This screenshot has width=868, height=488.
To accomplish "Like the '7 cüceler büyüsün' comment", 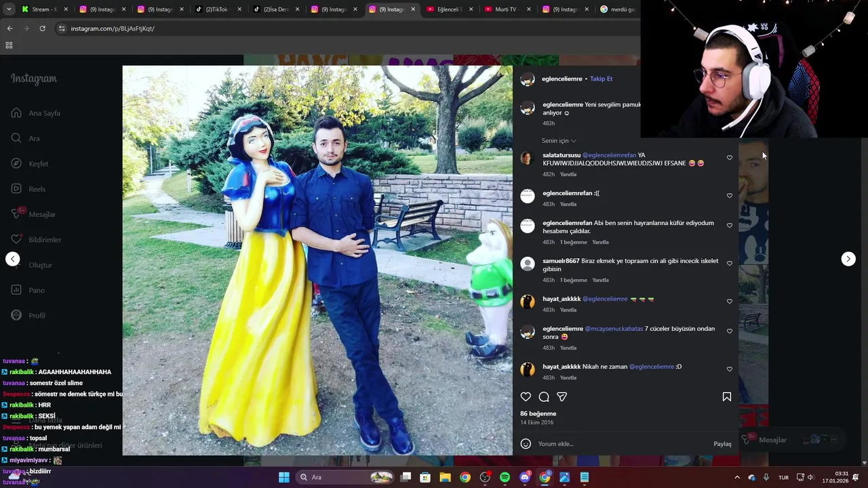I will [x=730, y=331].
